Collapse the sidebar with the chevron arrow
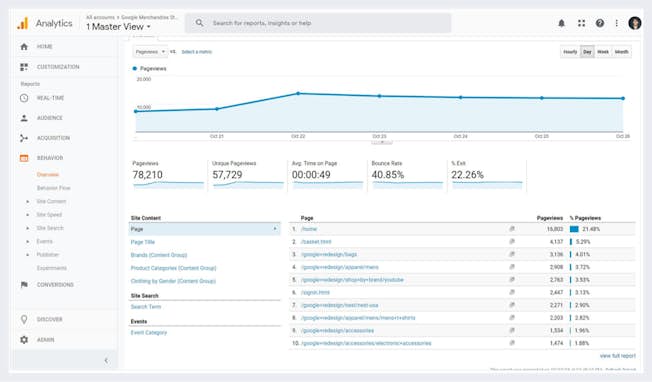 [x=106, y=360]
